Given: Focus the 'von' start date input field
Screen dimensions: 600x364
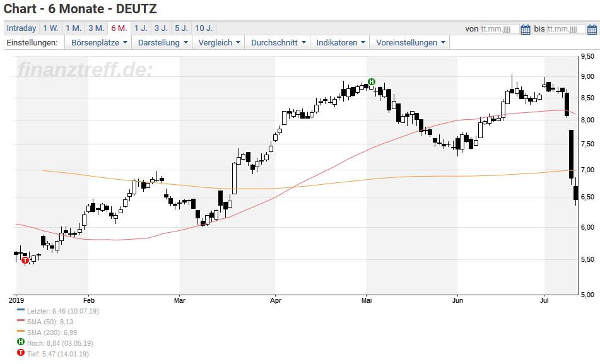Looking at the screenshot, I should (500, 29).
